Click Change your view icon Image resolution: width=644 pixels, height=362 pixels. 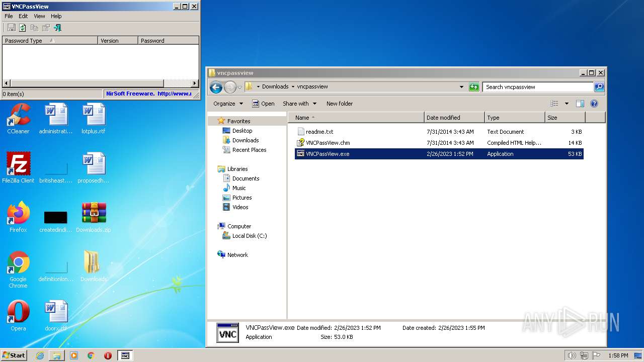pos(554,104)
